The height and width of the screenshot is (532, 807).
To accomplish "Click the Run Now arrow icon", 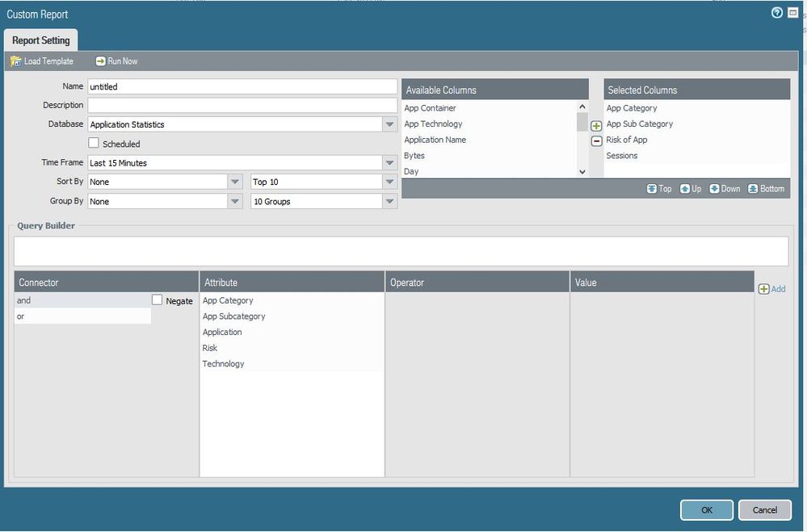I will [100, 61].
